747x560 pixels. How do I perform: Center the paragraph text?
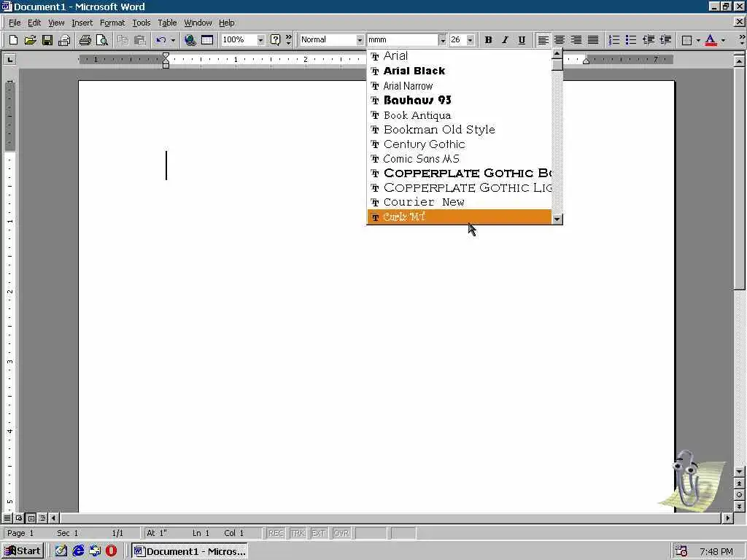[x=560, y=40]
